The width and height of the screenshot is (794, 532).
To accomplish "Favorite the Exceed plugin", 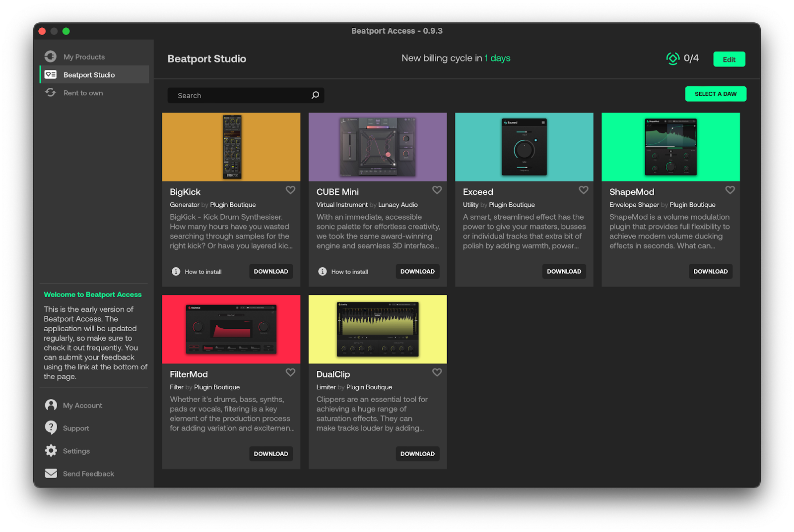I will coord(583,190).
